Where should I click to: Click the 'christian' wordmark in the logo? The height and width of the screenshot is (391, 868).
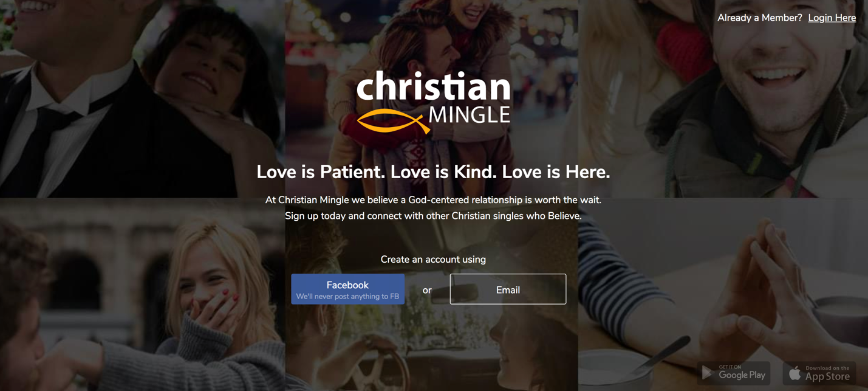point(434,86)
